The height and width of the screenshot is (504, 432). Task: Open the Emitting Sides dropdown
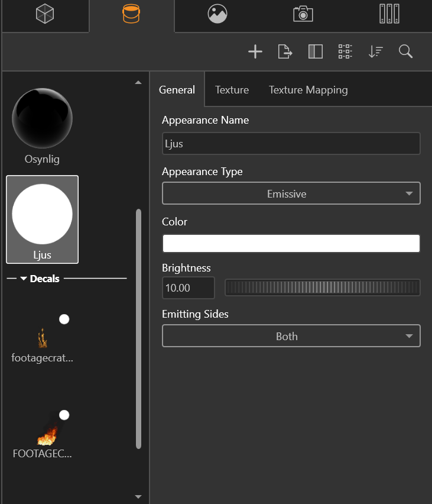click(291, 336)
